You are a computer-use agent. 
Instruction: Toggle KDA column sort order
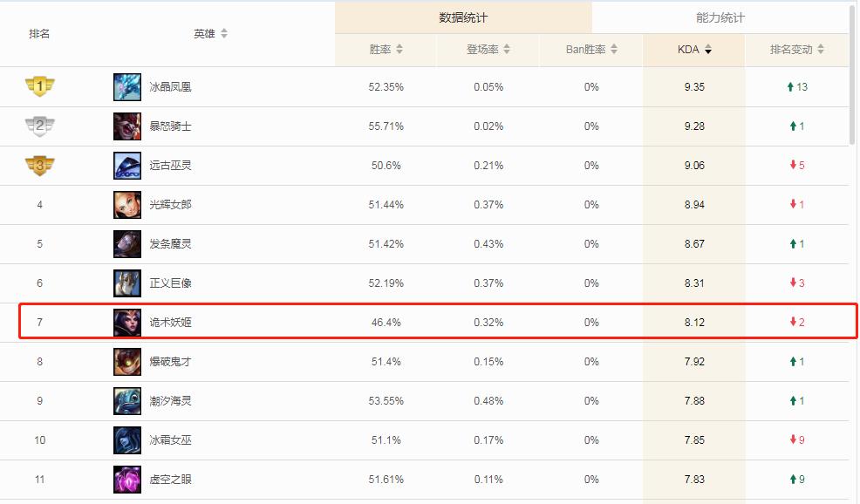694,50
